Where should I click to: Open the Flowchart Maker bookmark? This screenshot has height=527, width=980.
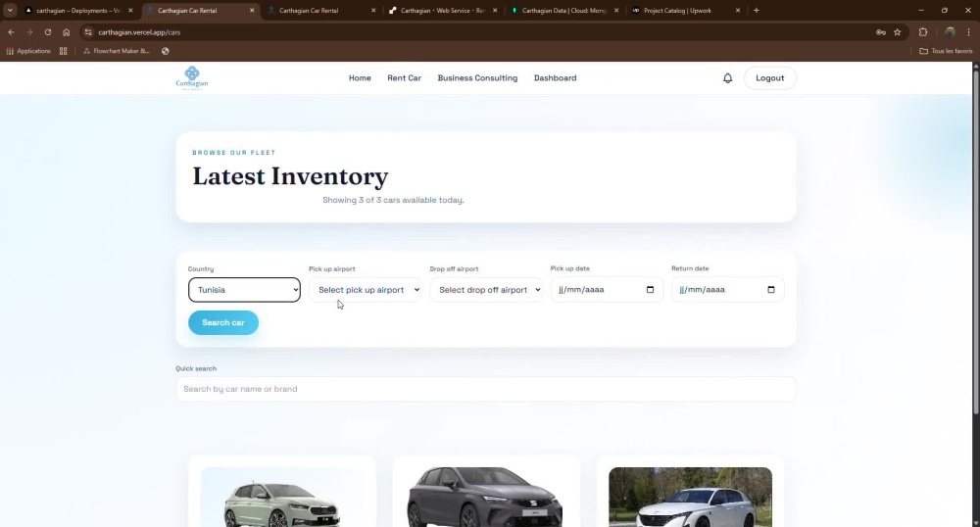click(x=117, y=51)
